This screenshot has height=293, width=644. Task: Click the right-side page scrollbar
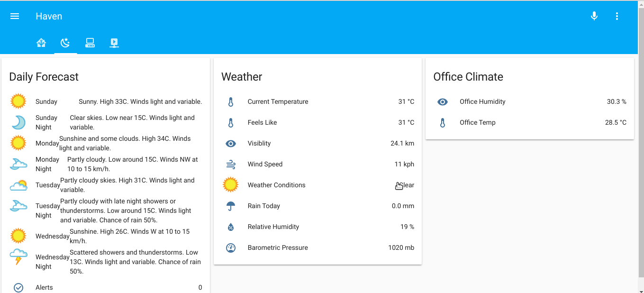[641, 142]
